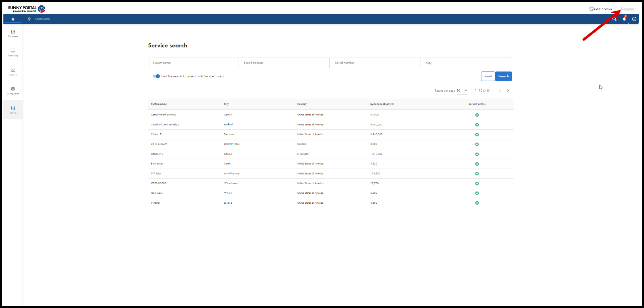
Task: Select the Monitoring section
Action: [x=13, y=52]
